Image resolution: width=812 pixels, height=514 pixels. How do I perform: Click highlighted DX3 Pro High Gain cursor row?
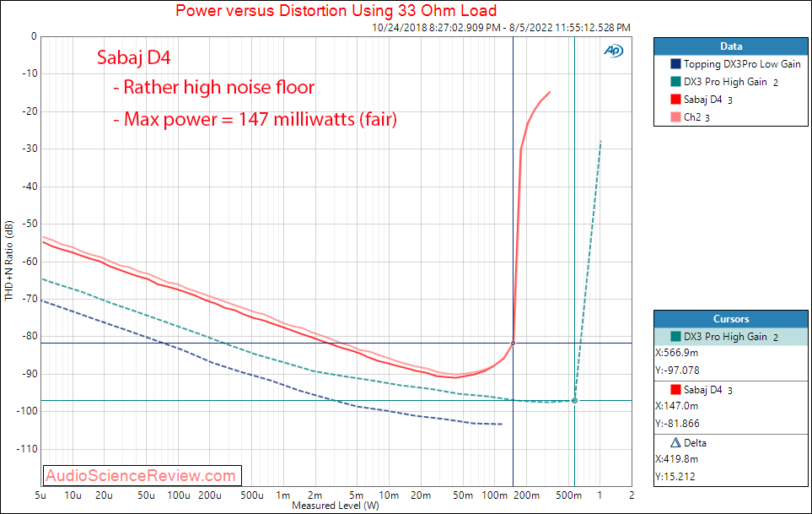[x=731, y=337]
